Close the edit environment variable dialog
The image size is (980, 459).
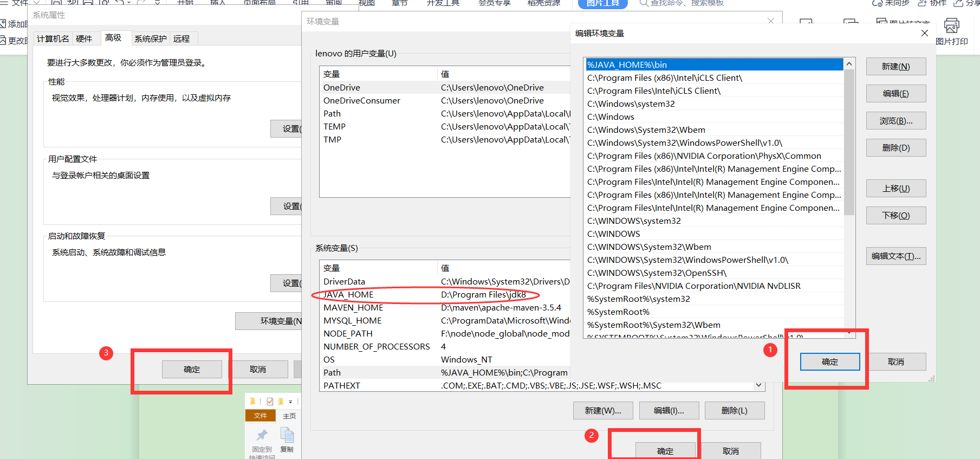pyautogui.click(x=924, y=33)
